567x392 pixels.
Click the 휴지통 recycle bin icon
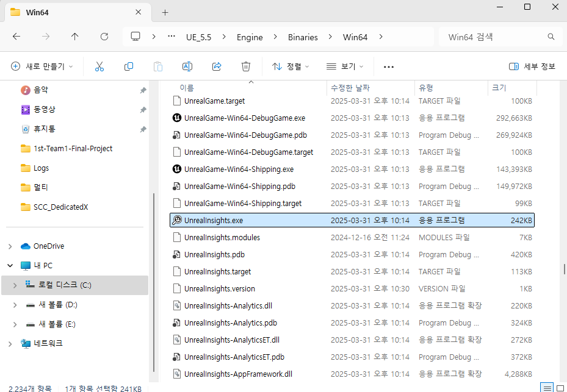[x=25, y=129]
